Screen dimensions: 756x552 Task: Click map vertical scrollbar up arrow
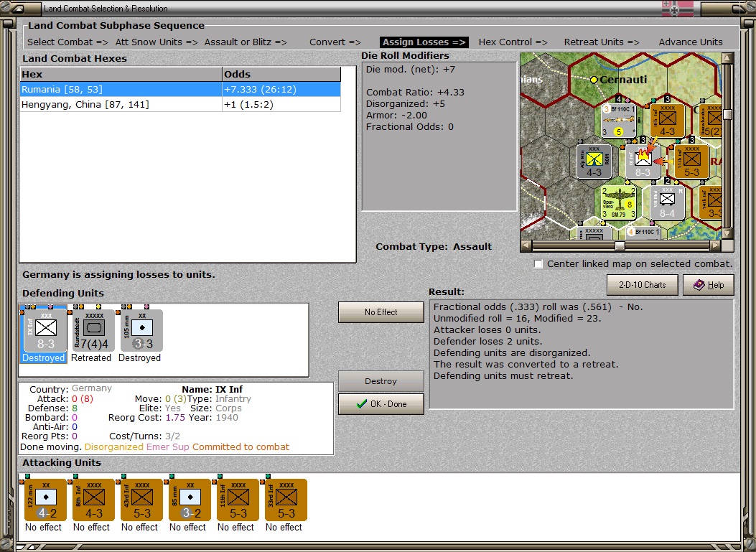(727, 58)
